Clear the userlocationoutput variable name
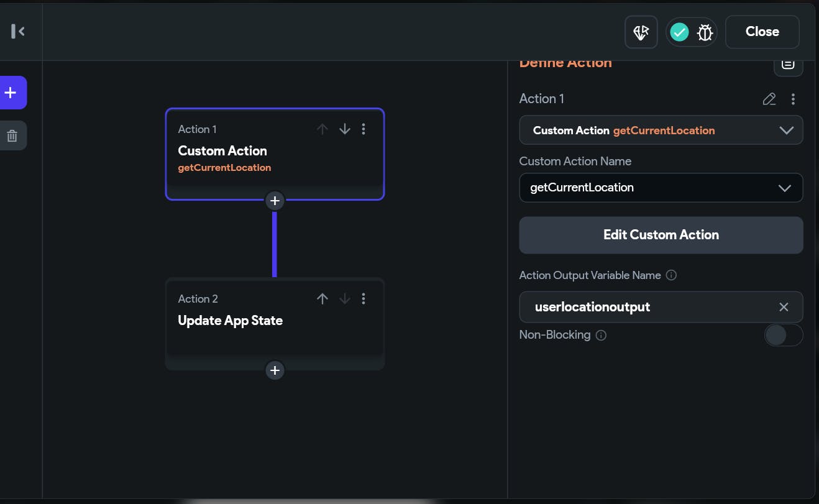 [x=784, y=307]
